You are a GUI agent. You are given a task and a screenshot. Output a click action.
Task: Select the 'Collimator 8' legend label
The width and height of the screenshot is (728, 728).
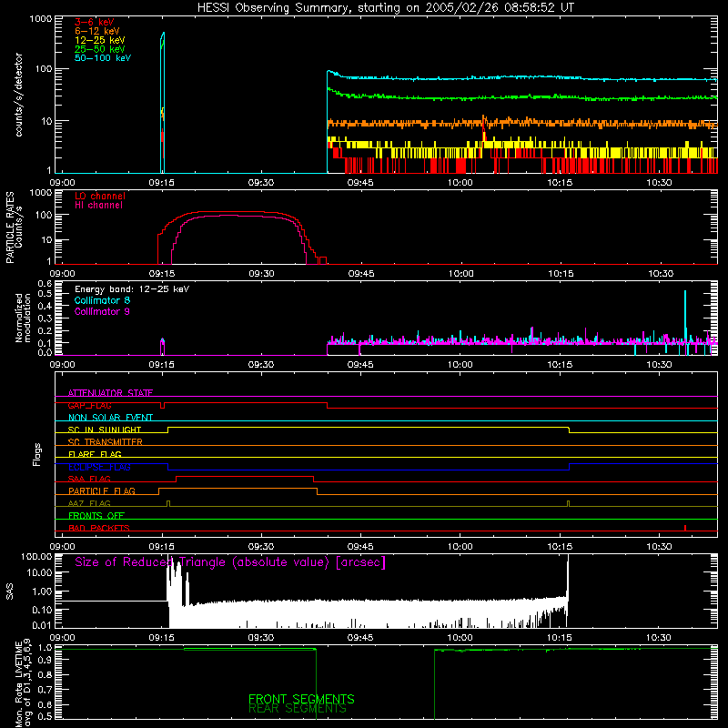[102, 300]
